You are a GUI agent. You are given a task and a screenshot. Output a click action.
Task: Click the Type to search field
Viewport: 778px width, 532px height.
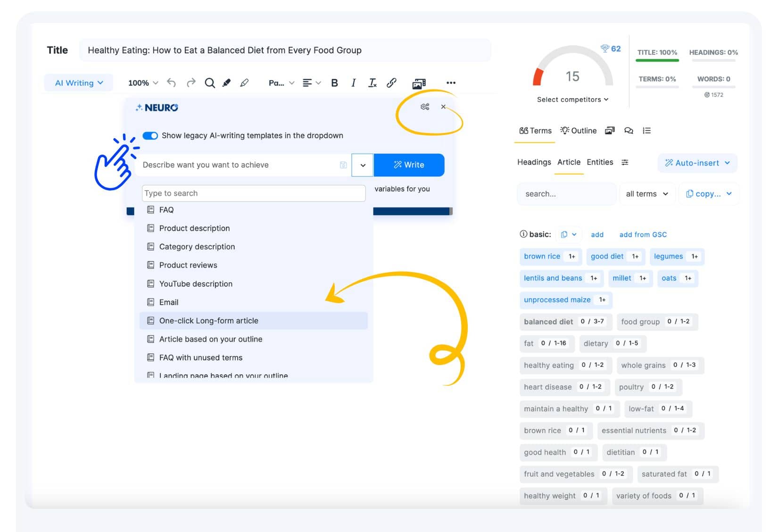(x=254, y=193)
